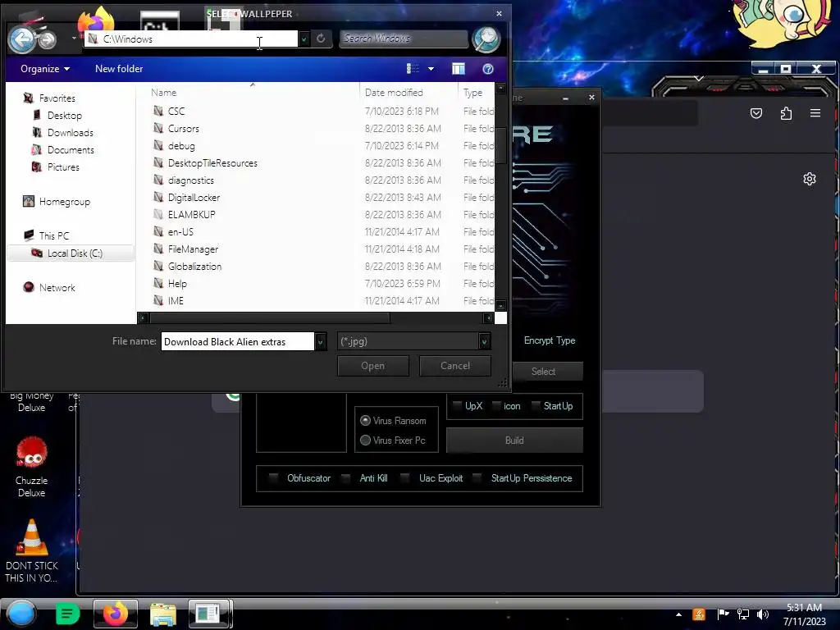This screenshot has width=840, height=630.
Task: Sort by the Name column header
Action: tap(163, 92)
